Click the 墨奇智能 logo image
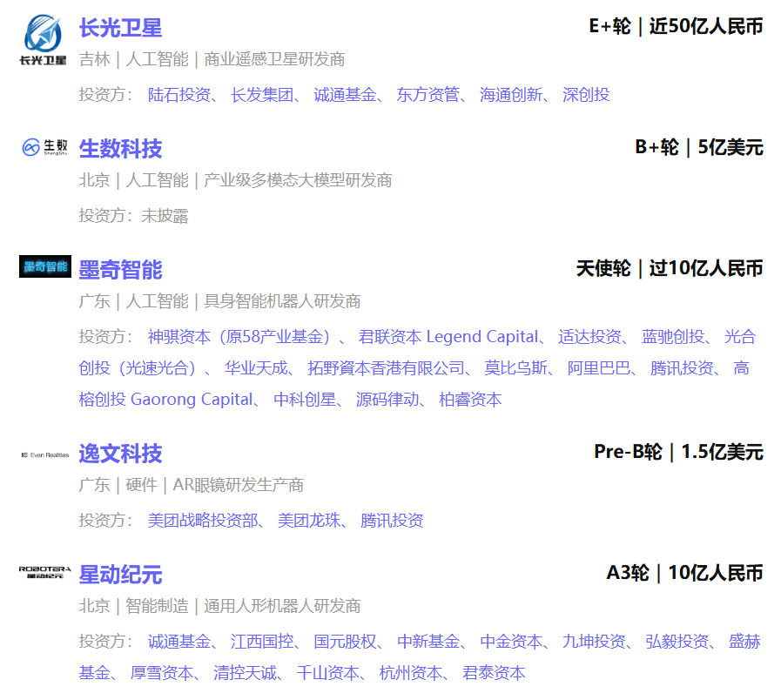The width and height of the screenshot is (781, 700). click(x=44, y=266)
